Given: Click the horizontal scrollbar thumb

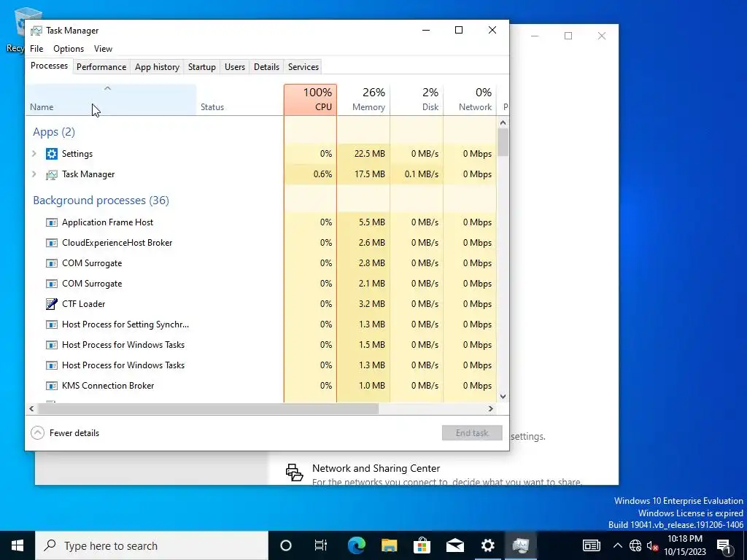Looking at the screenshot, I should [x=208, y=408].
